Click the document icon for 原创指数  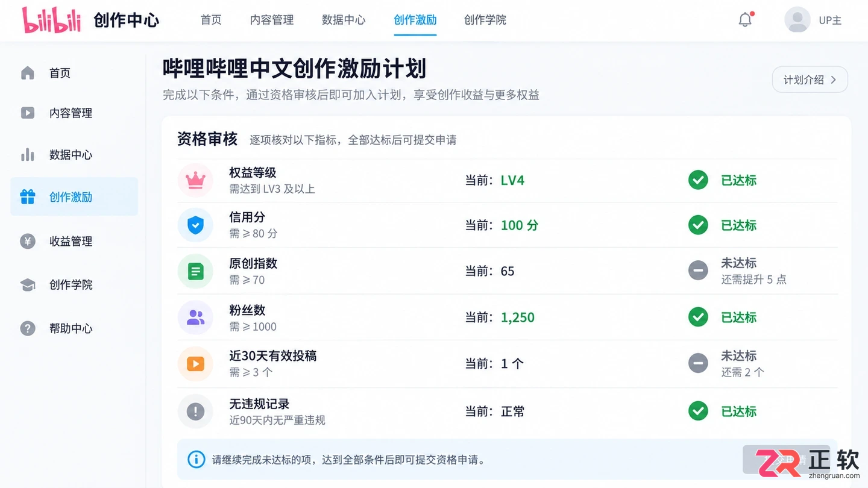pos(195,271)
